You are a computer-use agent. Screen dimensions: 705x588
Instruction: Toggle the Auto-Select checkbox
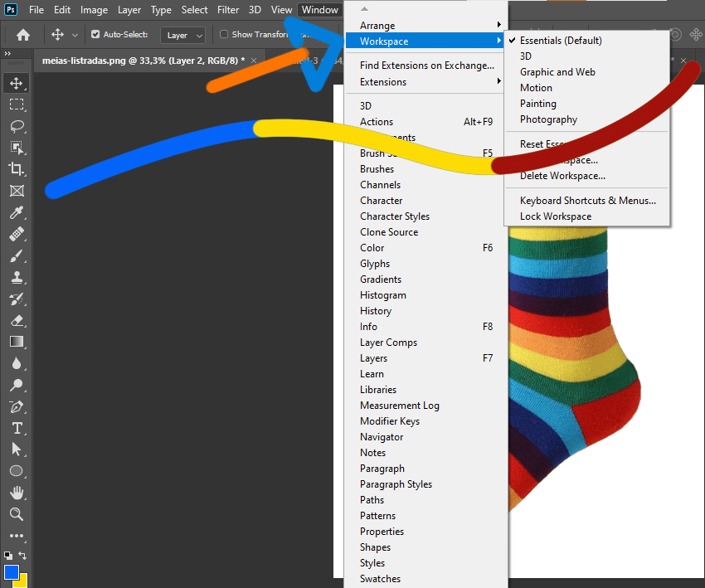(95, 35)
